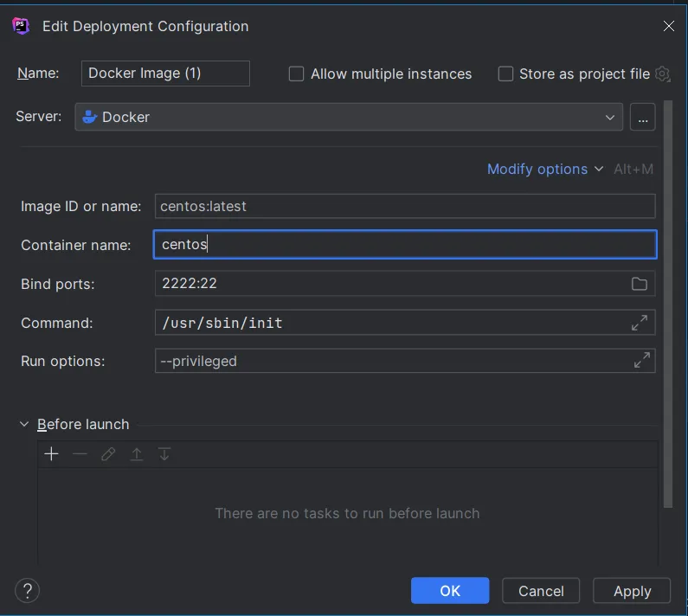Click the add before-launch task plus icon
This screenshot has width=688, height=616.
click(x=51, y=454)
